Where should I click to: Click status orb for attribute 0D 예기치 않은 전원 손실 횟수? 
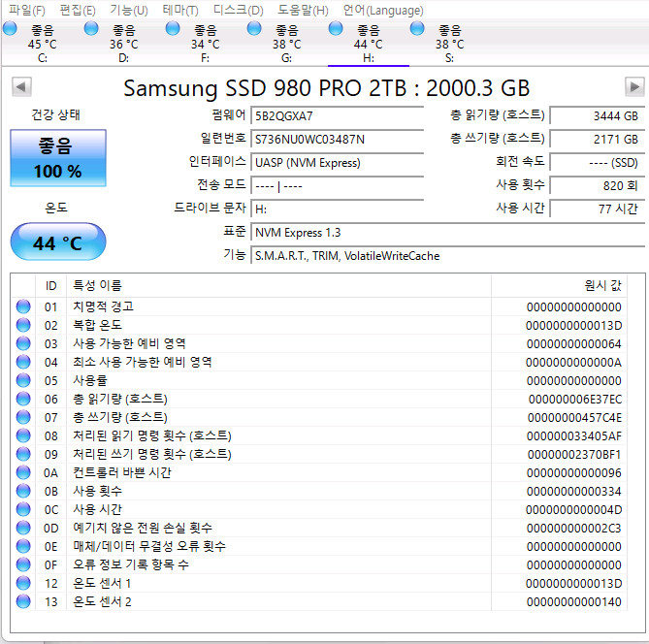tap(23, 528)
